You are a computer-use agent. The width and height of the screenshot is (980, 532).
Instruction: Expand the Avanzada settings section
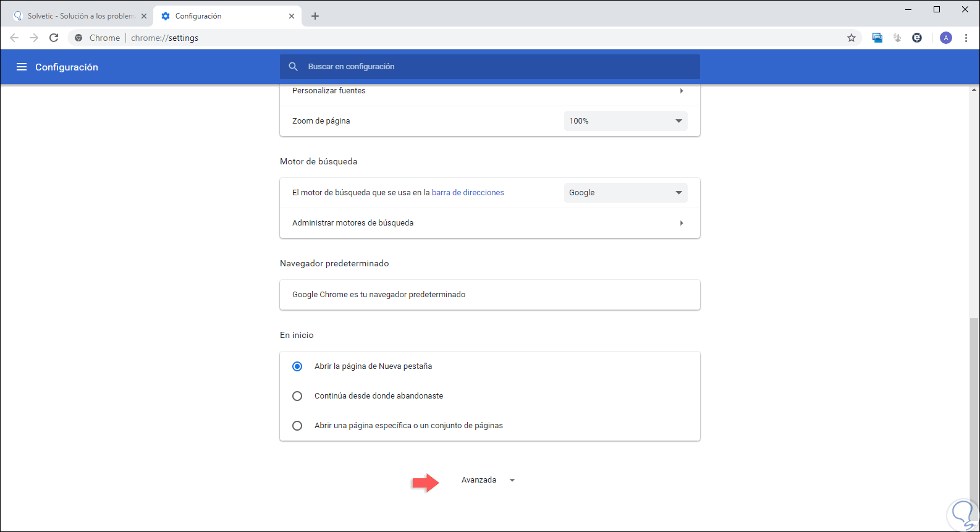click(488, 480)
